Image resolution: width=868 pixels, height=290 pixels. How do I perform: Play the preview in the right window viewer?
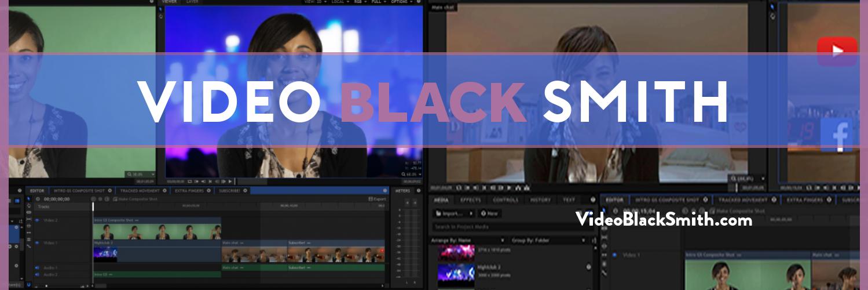coord(510,187)
